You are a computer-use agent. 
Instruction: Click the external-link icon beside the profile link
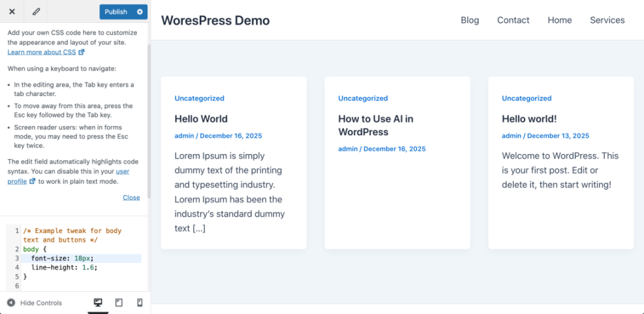tap(33, 181)
